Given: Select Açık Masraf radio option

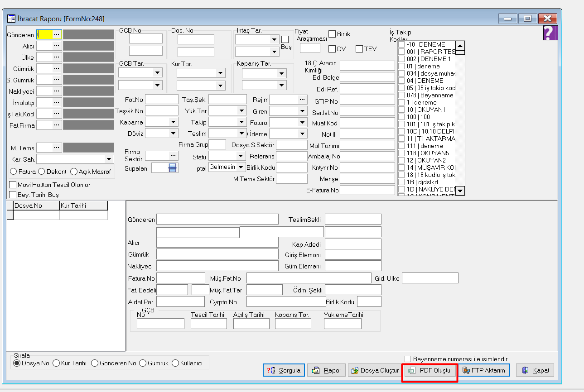Looking at the screenshot, I should click(x=74, y=172).
